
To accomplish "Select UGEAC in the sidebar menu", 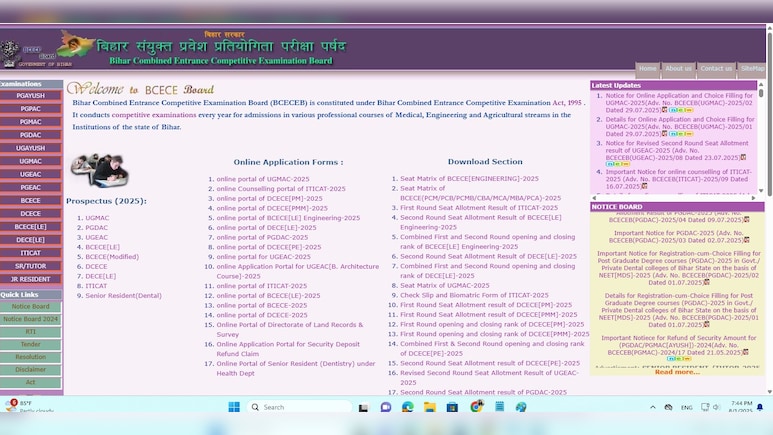I will coord(31,174).
